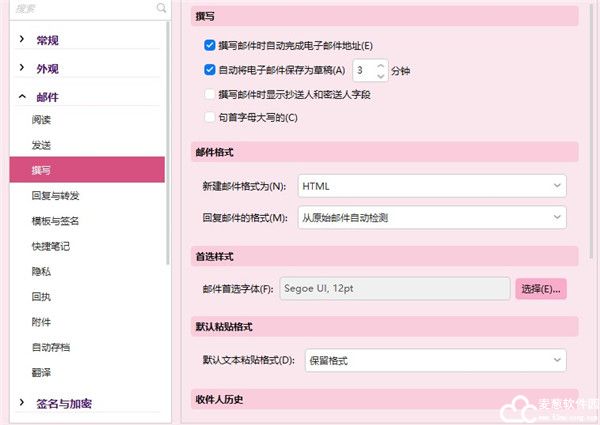Open 默认文本粘贴格式 dropdown
Image resolution: width=600 pixels, height=425 pixels.
click(x=432, y=359)
